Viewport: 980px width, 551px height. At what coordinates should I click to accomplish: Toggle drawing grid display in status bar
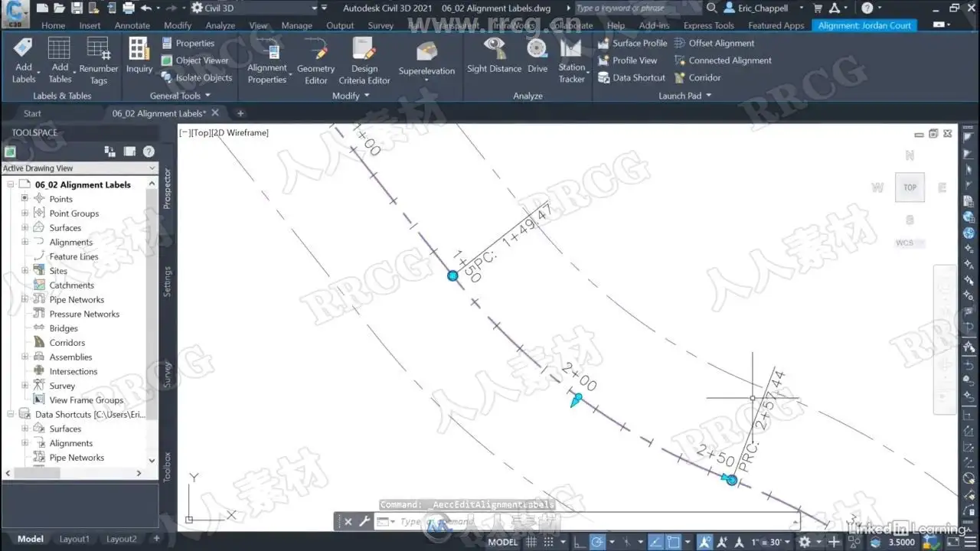531,542
